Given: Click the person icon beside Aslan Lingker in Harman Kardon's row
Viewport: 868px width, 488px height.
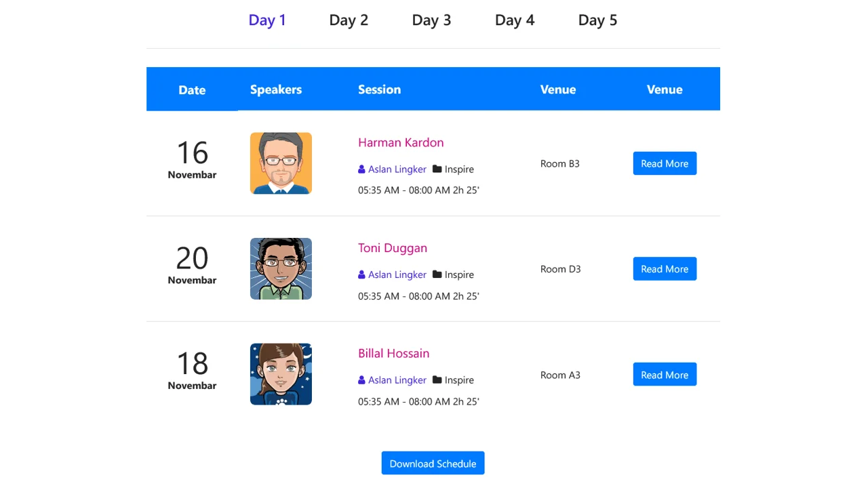Looking at the screenshot, I should [361, 169].
